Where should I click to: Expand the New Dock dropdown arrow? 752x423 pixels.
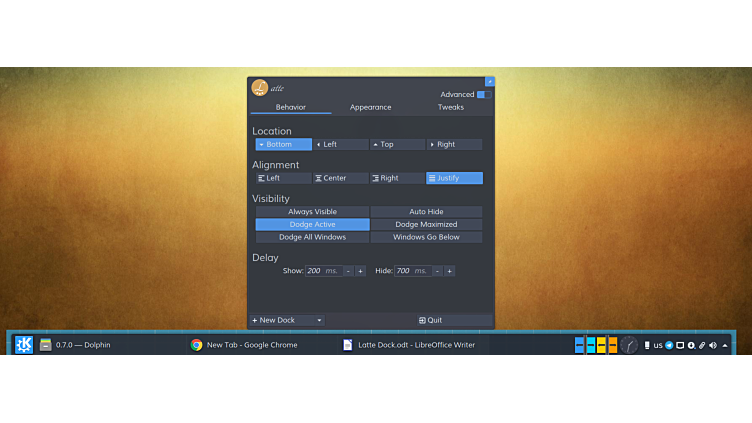pos(319,321)
